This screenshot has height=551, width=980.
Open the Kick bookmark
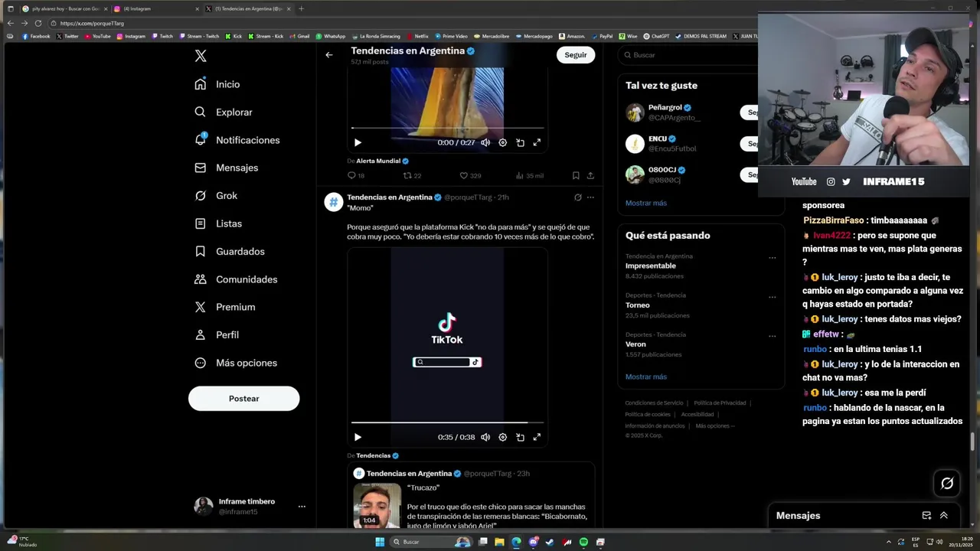click(x=234, y=36)
